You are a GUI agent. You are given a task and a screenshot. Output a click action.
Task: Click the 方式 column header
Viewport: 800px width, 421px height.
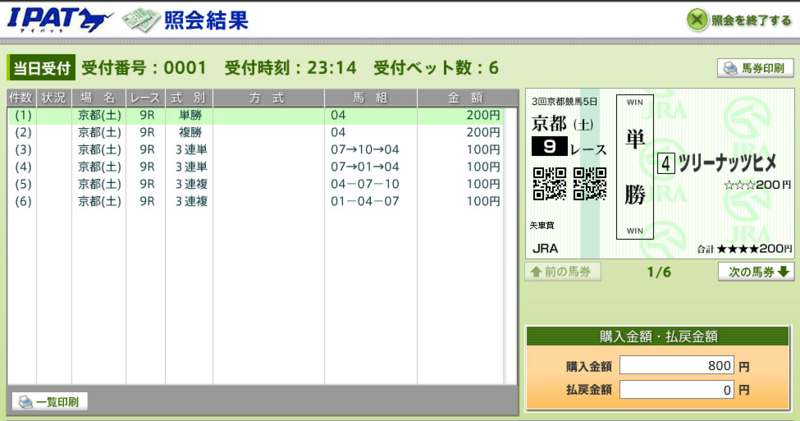click(x=268, y=98)
